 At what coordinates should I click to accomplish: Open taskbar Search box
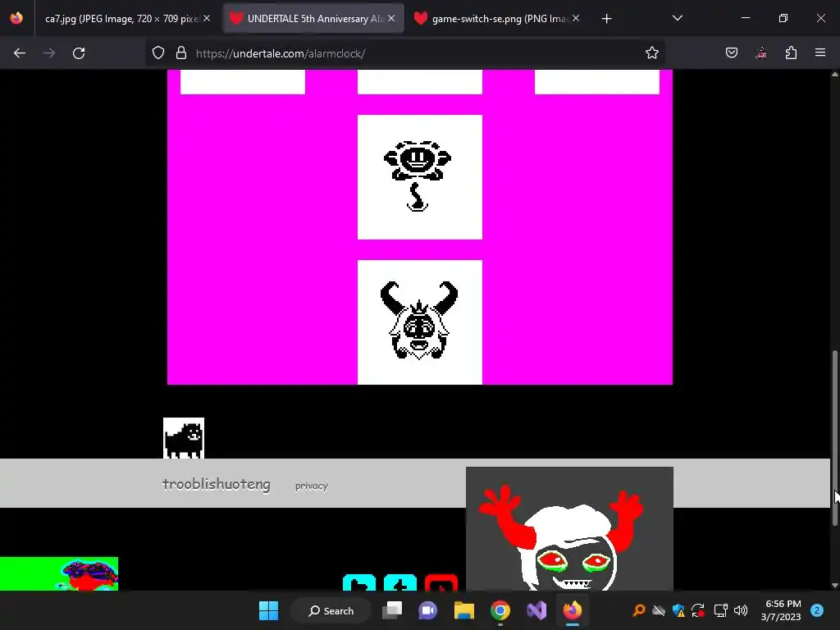331,610
